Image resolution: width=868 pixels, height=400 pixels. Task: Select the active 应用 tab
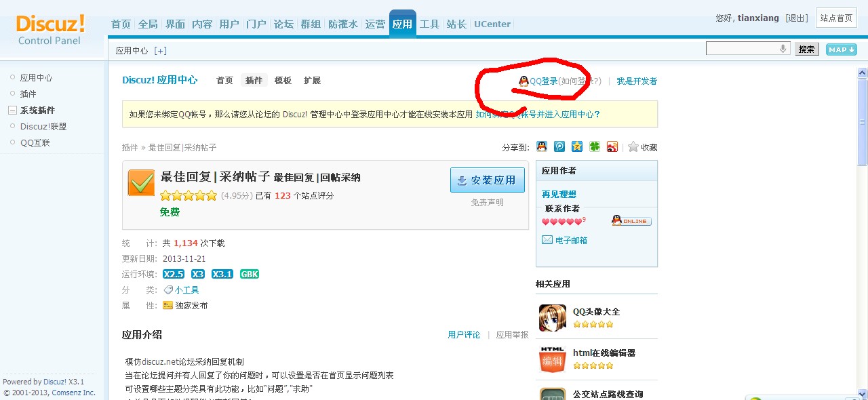click(402, 24)
